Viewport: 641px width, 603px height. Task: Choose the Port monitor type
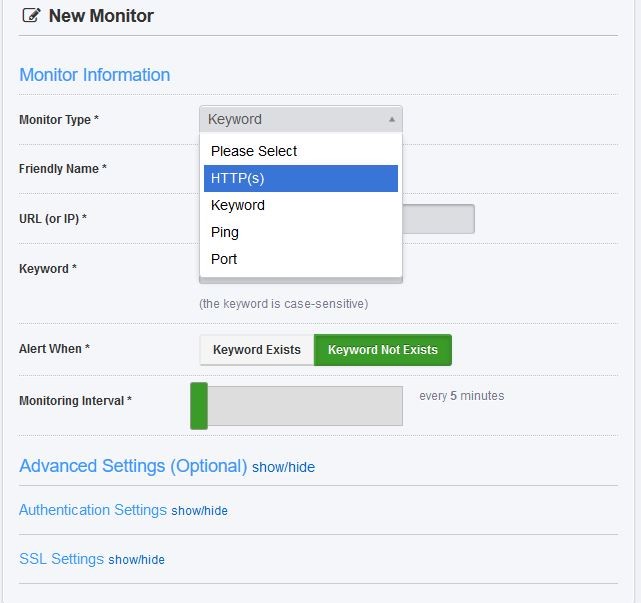click(x=301, y=259)
